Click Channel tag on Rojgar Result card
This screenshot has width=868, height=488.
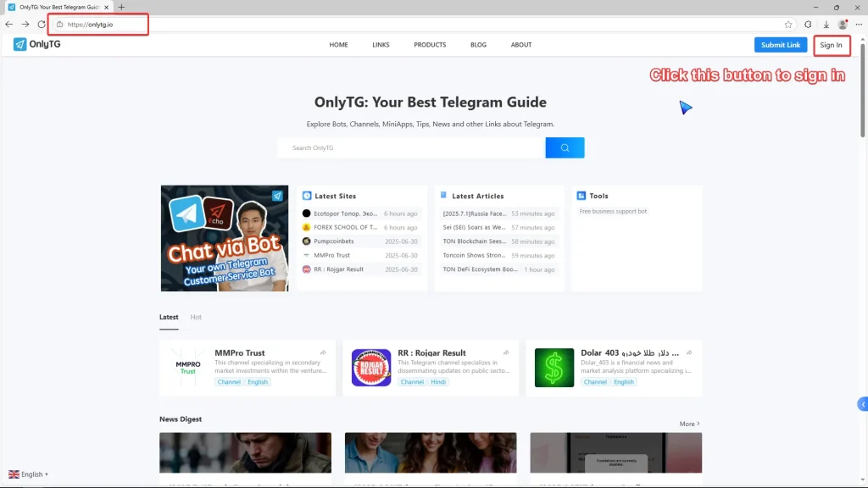point(412,382)
